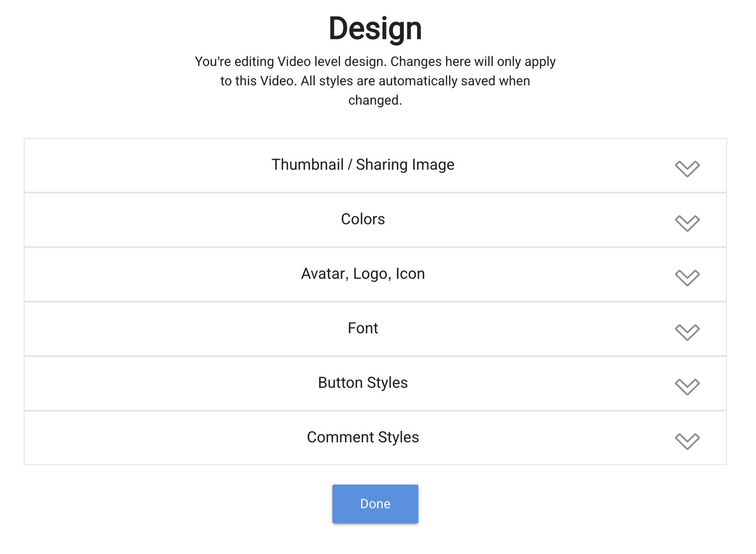The height and width of the screenshot is (554, 756).
Task: Open Button Styles by clicking its label
Action: click(x=362, y=383)
